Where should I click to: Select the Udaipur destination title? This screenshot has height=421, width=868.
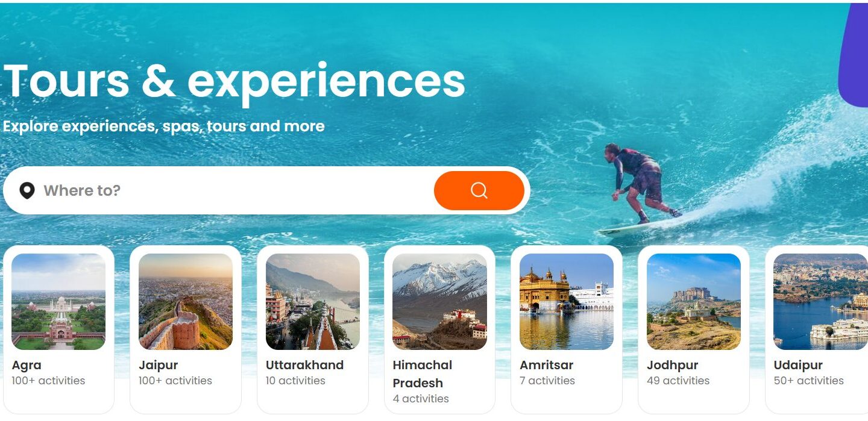[798, 366]
